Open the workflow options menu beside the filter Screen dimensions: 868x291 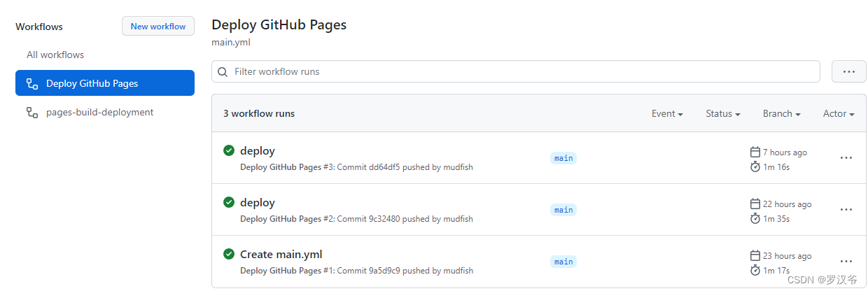click(848, 71)
